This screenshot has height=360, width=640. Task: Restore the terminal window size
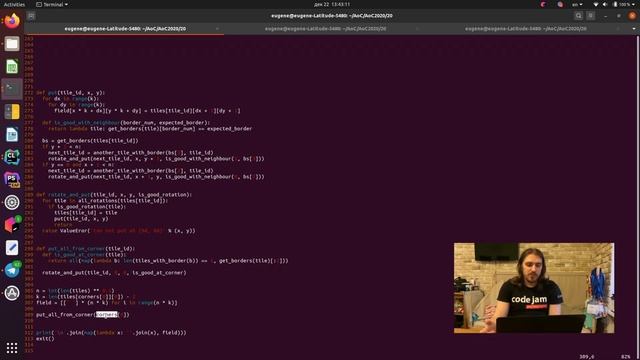(619, 16)
